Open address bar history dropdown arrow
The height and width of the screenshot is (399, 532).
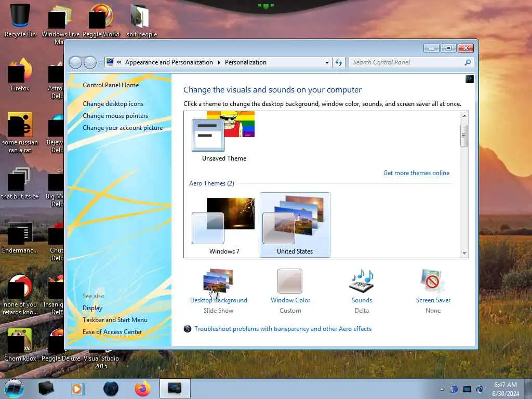(327, 63)
